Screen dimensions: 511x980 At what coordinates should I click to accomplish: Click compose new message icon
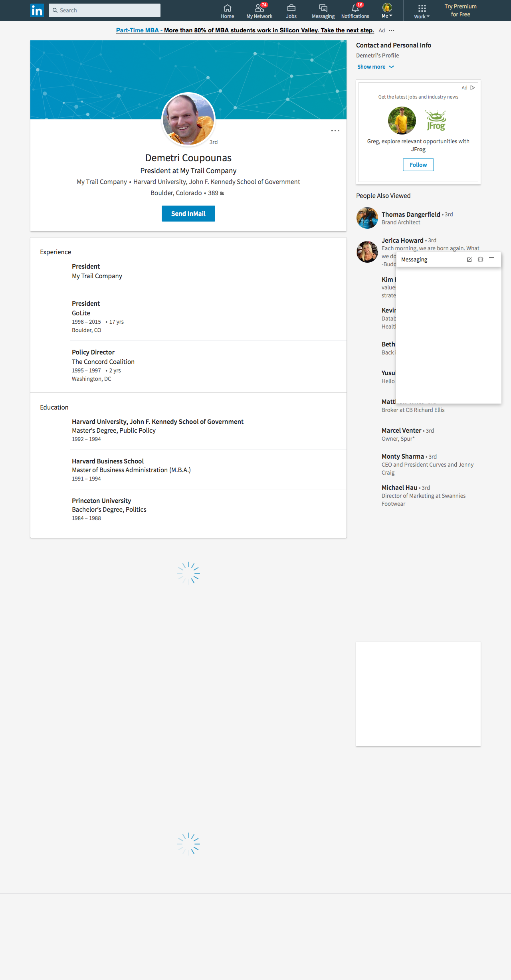[469, 259]
